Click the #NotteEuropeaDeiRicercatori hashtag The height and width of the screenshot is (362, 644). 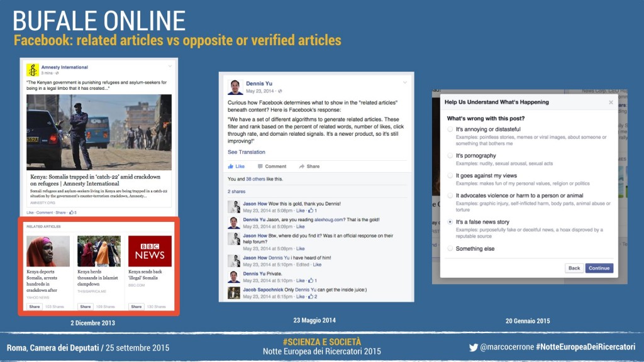click(x=586, y=347)
